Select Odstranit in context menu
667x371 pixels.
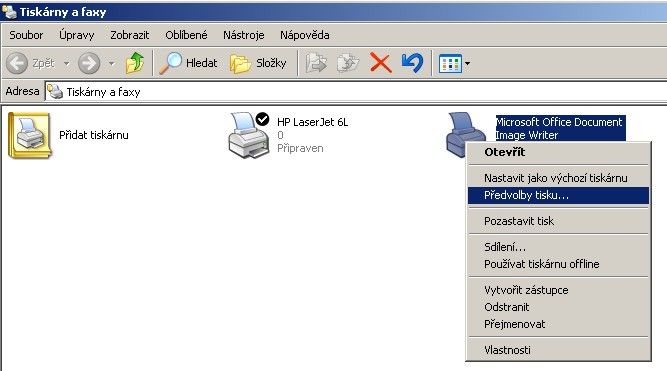click(x=558, y=307)
